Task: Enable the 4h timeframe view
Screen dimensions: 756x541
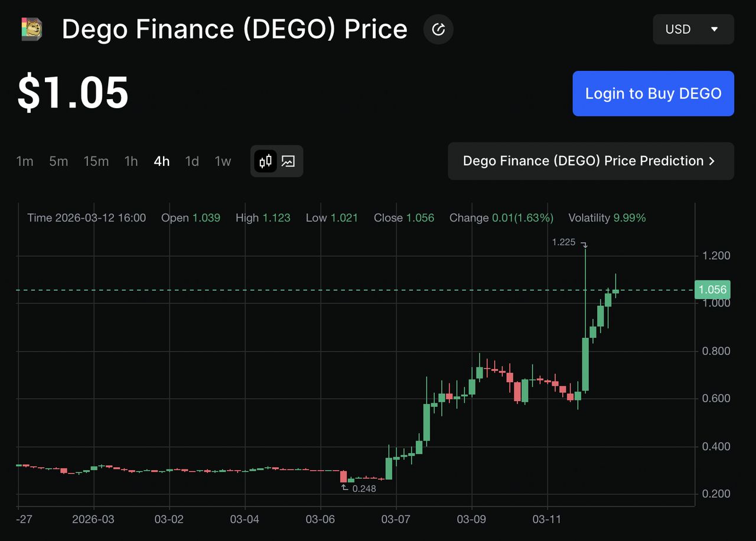Action: pos(161,161)
